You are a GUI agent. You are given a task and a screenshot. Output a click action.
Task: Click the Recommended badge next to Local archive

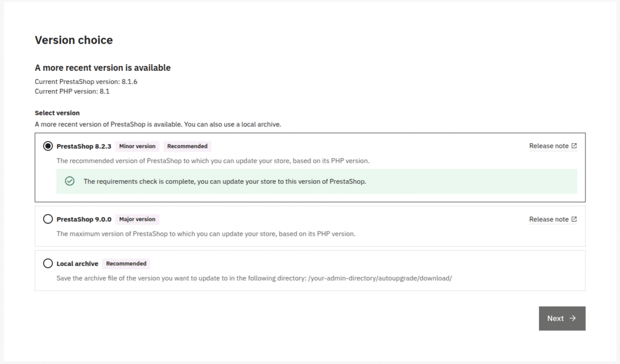click(x=126, y=264)
